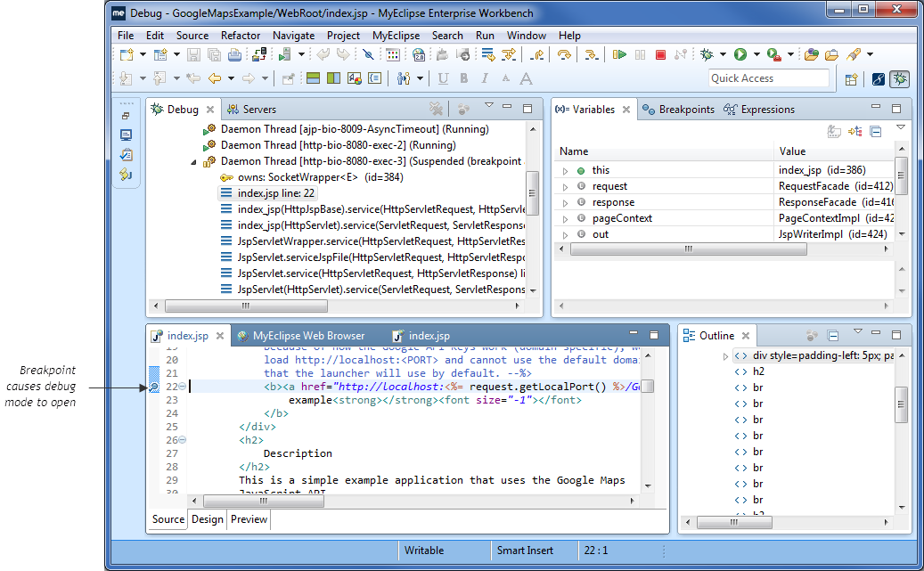Click Collapse All icon in Variables view

[876, 132]
